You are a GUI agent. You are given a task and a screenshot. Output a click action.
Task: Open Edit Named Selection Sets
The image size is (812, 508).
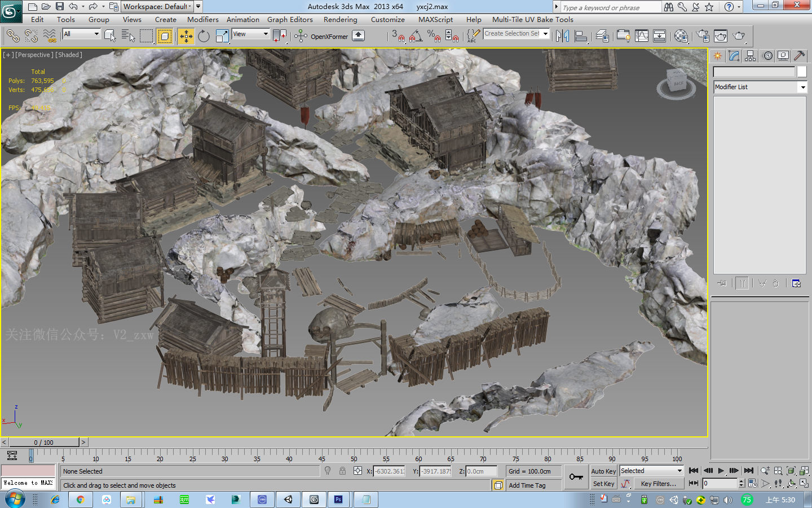(474, 36)
